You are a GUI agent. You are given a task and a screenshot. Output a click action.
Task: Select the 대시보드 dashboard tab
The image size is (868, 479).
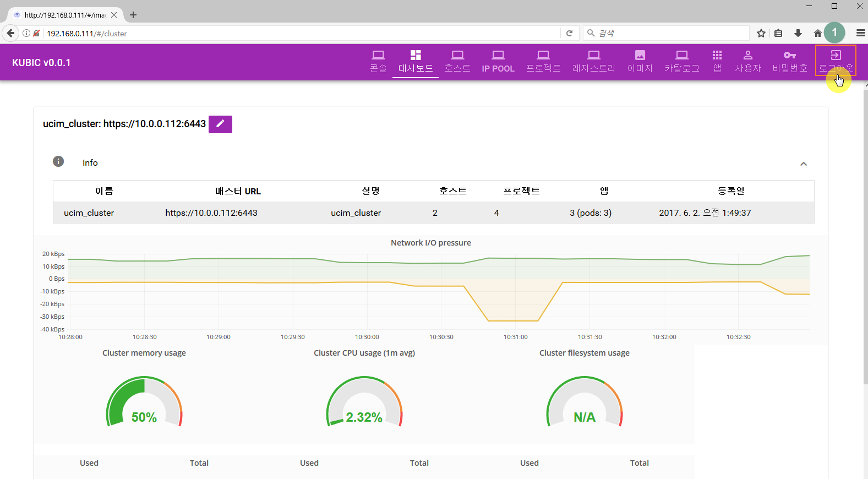[x=416, y=61]
